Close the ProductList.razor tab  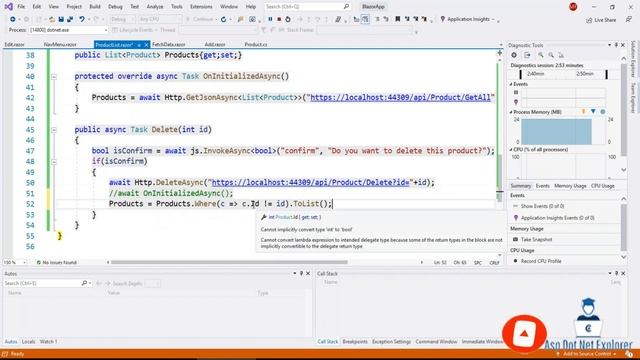146,44
